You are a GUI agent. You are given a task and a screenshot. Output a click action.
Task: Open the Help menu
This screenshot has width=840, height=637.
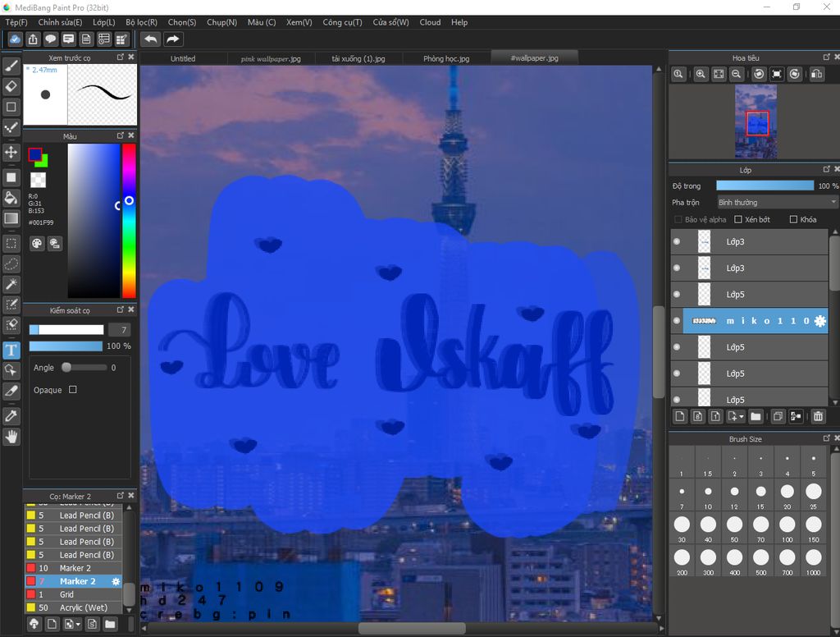(x=459, y=22)
